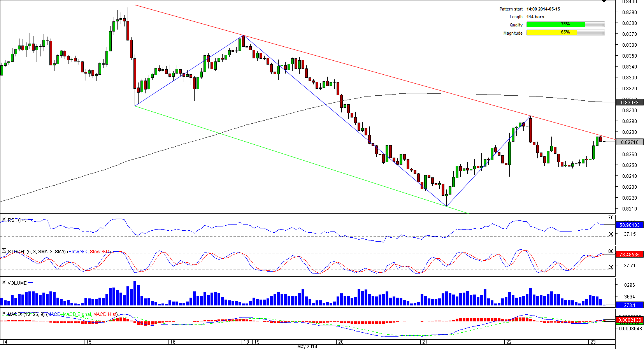
Task: Click the black marker at chart top-right corner
Action: tap(604, 1)
